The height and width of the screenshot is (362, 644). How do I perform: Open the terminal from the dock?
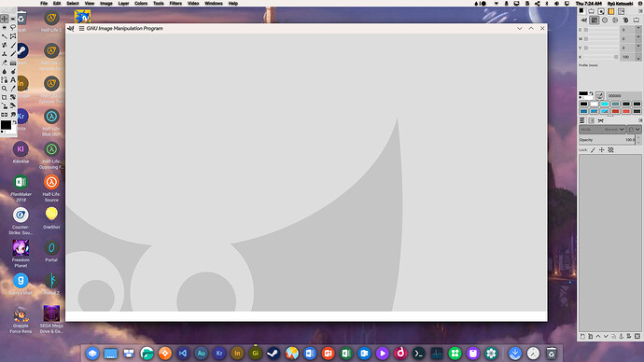click(418, 353)
